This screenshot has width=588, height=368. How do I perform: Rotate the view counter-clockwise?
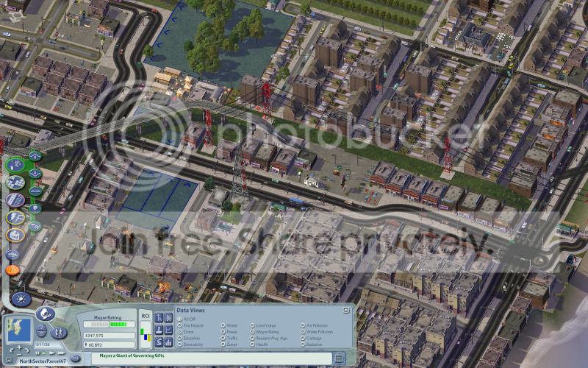click(x=11, y=350)
